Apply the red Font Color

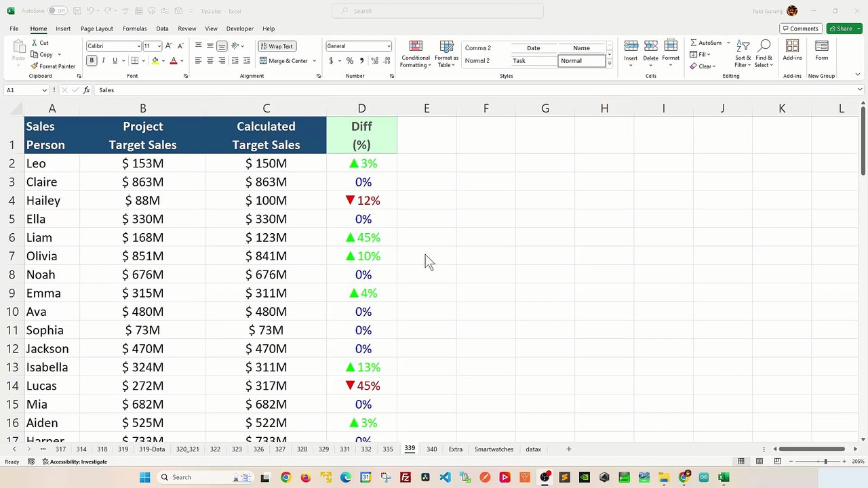174,60
